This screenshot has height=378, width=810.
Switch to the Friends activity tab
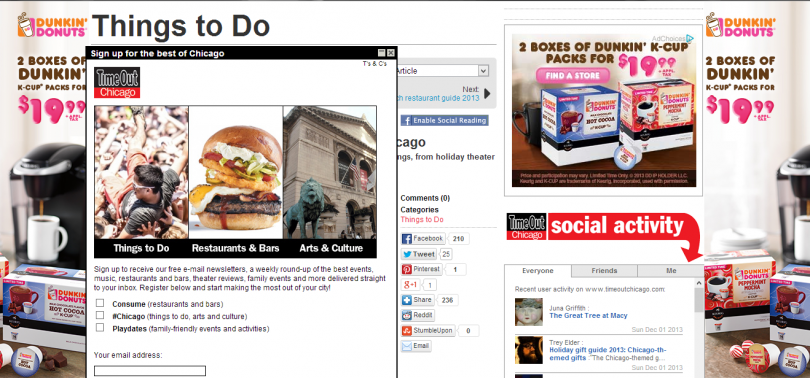pyautogui.click(x=604, y=271)
